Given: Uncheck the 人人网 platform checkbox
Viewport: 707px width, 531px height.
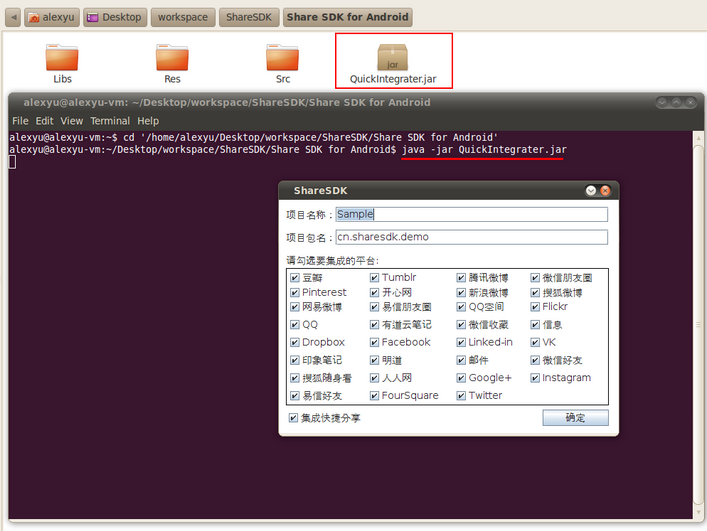Looking at the screenshot, I should pos(374,378).
